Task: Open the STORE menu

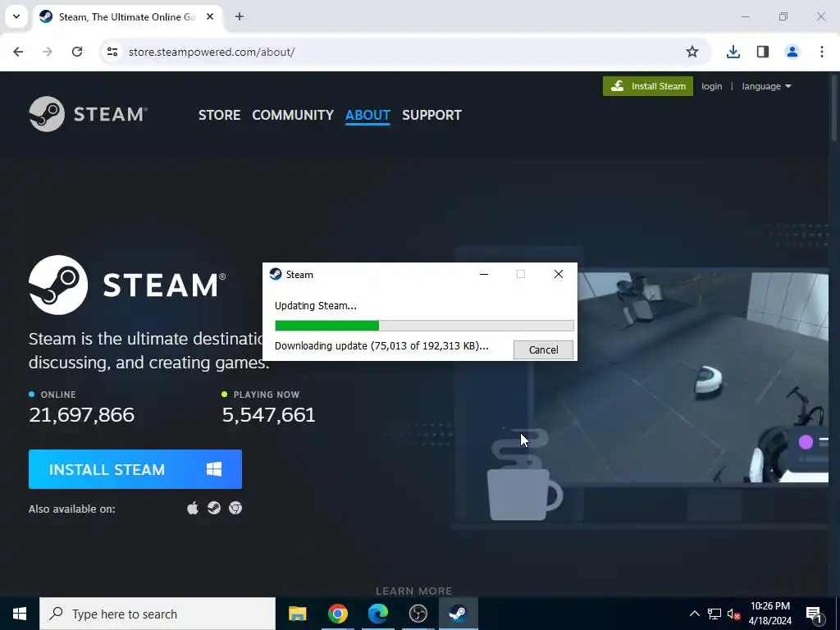Action: click(x=220, y=115)
